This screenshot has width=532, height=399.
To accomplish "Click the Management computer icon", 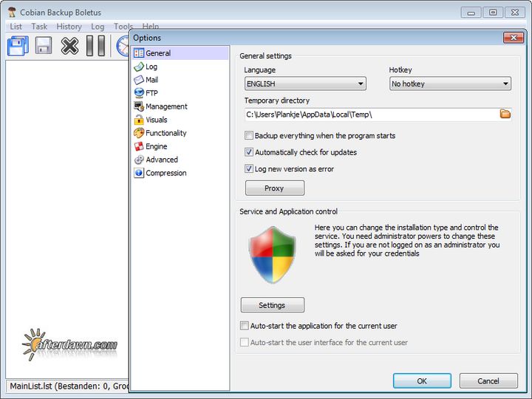I will (x=139, y=106).
